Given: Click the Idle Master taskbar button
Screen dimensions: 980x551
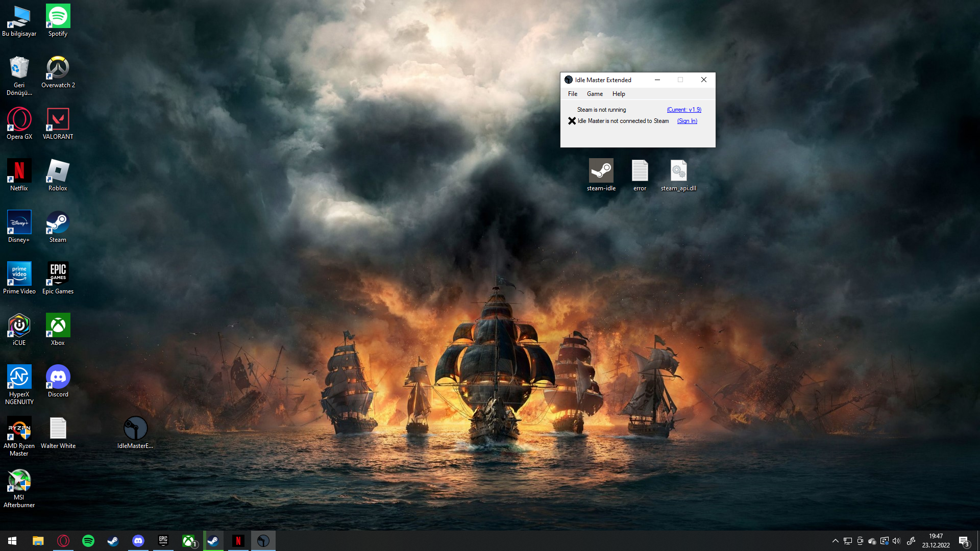Looking at the screenshot, I should (263, 541).
